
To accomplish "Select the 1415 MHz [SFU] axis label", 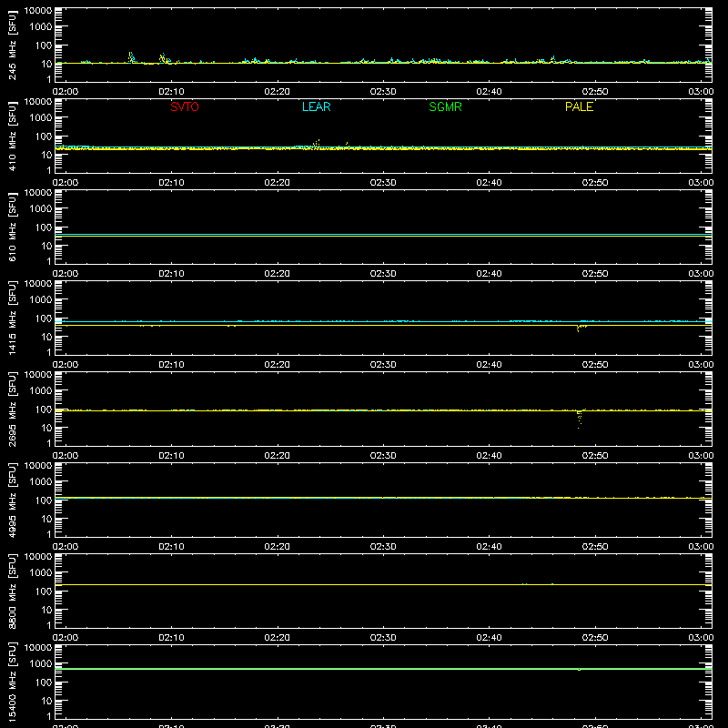I will pos(12,318).
